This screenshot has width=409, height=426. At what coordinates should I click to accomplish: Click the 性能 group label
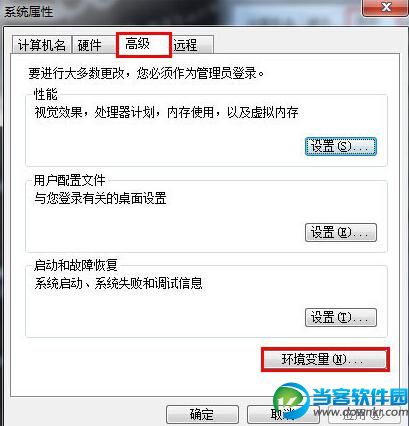coord(46,95)
